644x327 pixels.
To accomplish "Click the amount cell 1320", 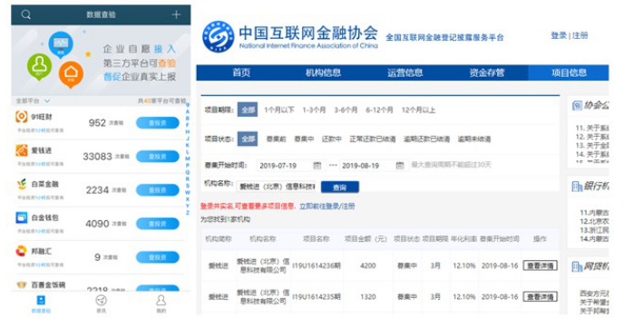I will pos(368,296).
